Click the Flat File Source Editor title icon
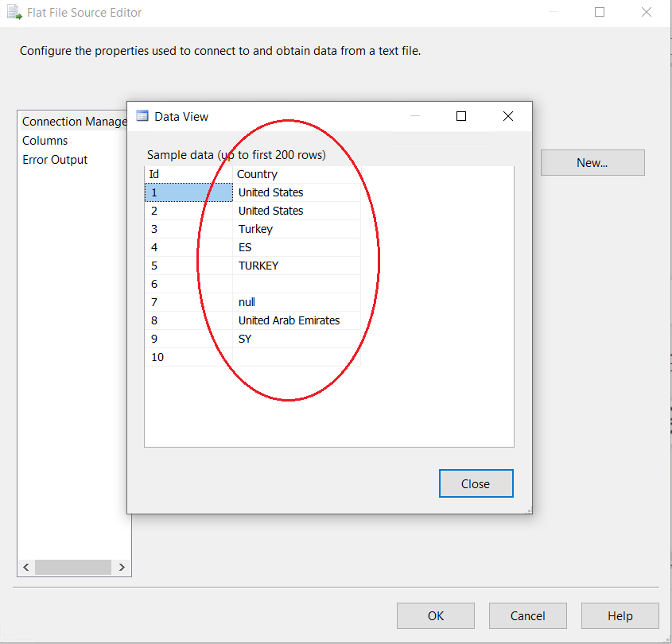The image size is (672, 644). [x=14, y=13]
